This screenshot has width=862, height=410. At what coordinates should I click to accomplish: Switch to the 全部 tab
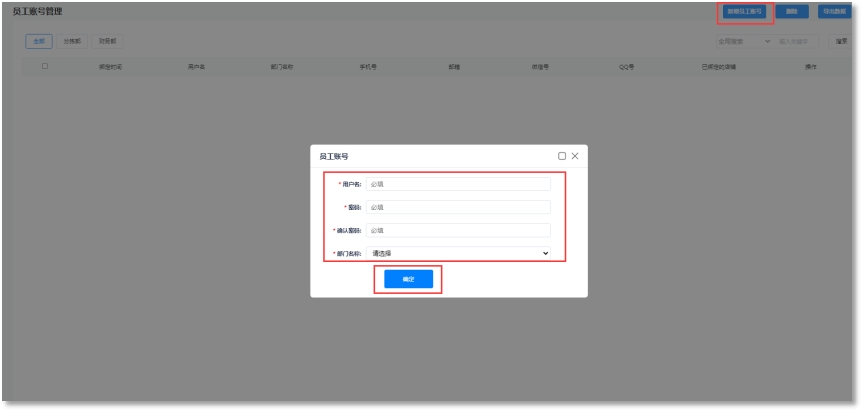tap(39, 41)
